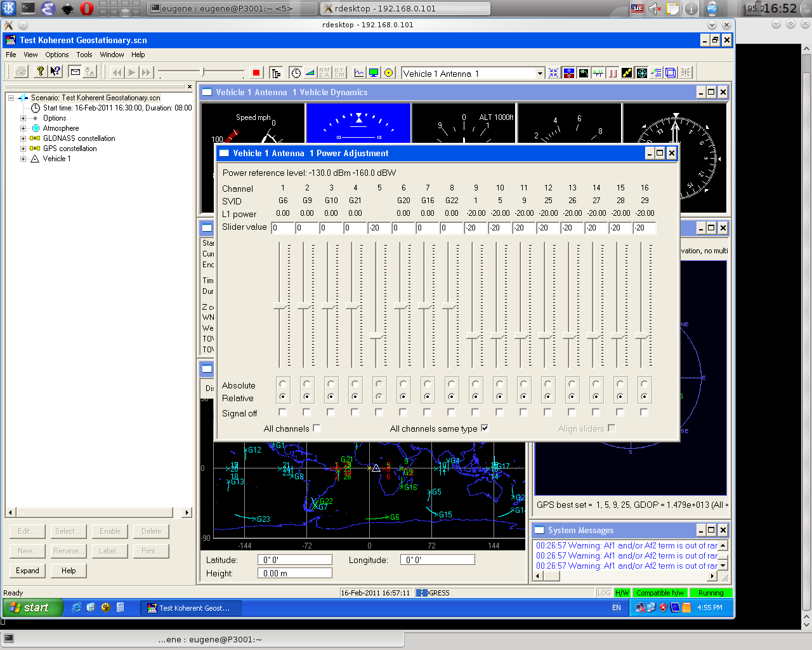The height and width of the screenshot is (650, 812).
Task: Click channel 5 power slider handle
Action: (x=376, y=335)
